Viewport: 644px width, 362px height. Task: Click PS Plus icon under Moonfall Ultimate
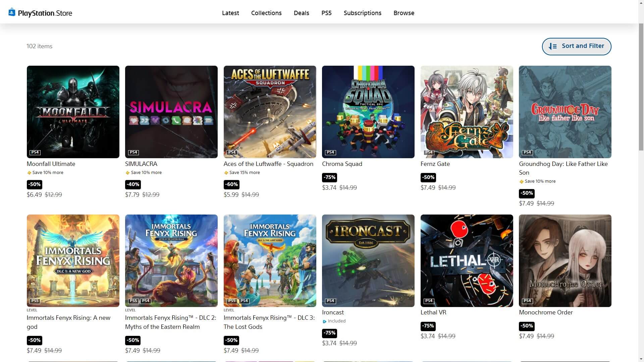point(29,173)
